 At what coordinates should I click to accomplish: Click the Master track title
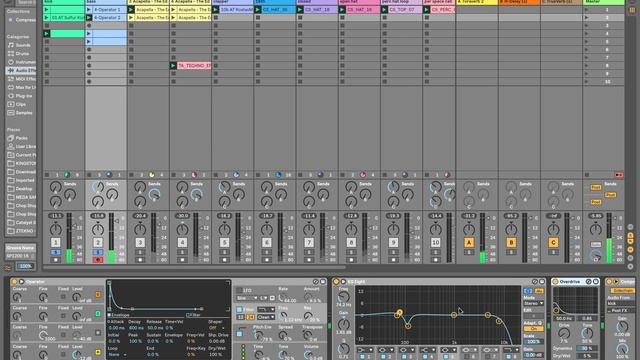coord(603,2)
